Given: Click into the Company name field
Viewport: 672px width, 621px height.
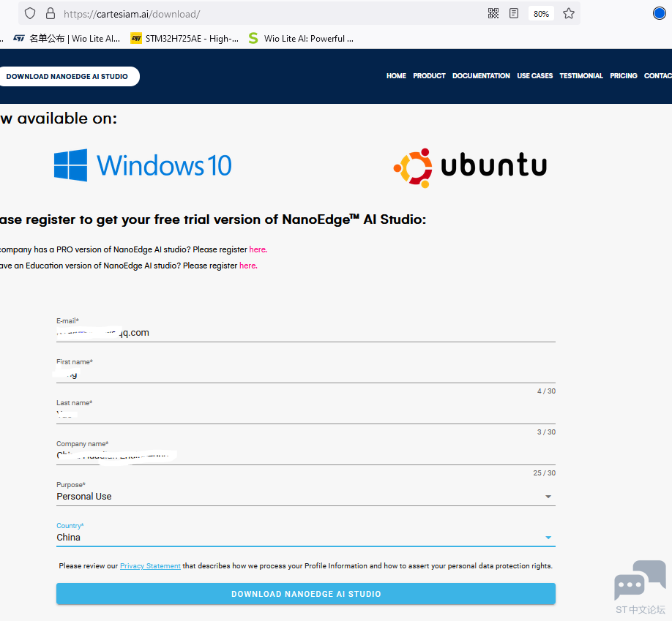Looking at the screenshot, I should [305, 456].
